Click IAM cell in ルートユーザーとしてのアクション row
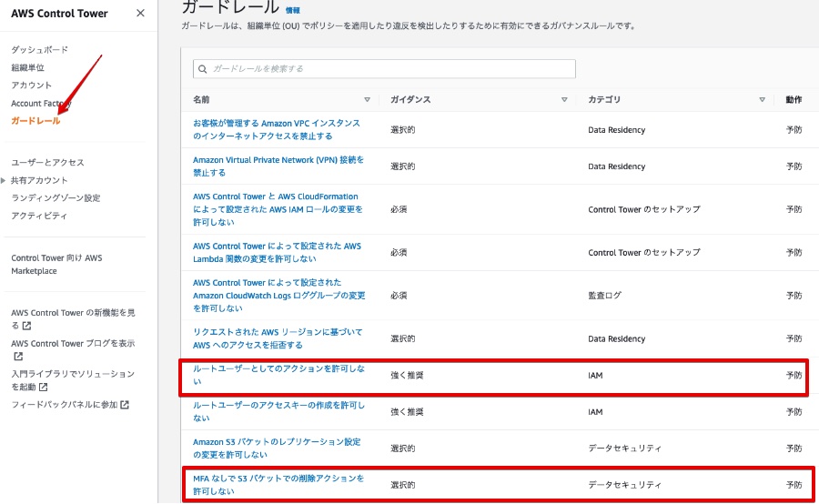Image resolution: width=819 pixels, height=504 pixels. point(595,376)
